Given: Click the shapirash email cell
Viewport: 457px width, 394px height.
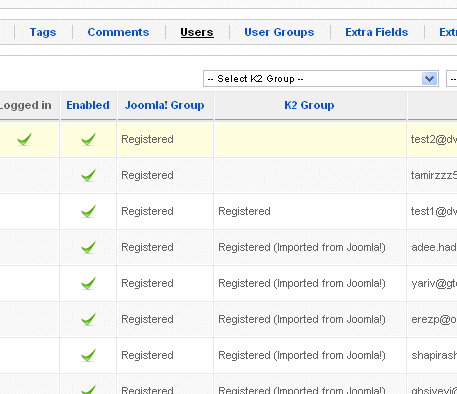Looking at the screenshot, I should pyautogui.click(x=434, y=355).
